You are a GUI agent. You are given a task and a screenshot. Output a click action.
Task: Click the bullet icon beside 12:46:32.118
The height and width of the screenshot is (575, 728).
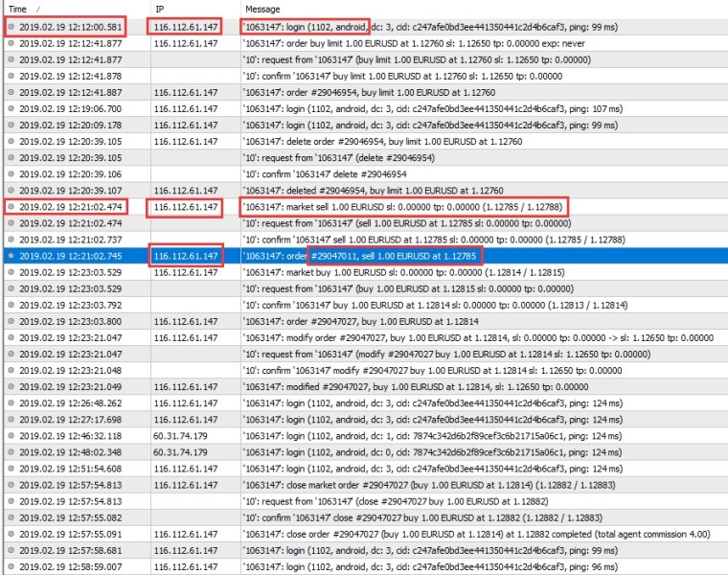tap(11, 436)
